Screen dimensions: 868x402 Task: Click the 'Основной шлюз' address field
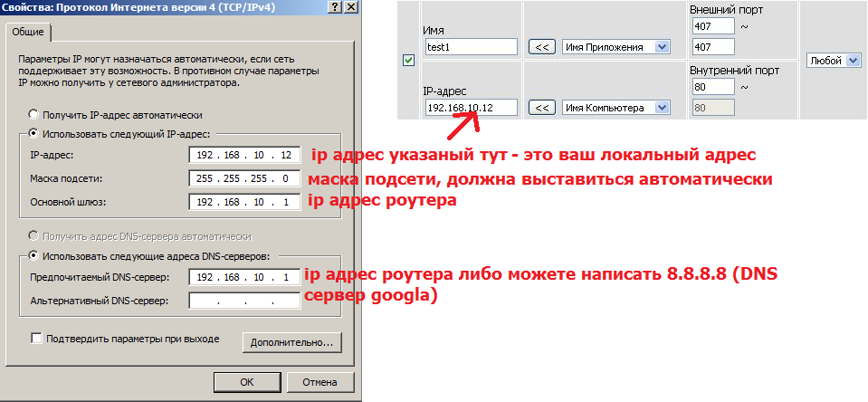tap(244, 202)
